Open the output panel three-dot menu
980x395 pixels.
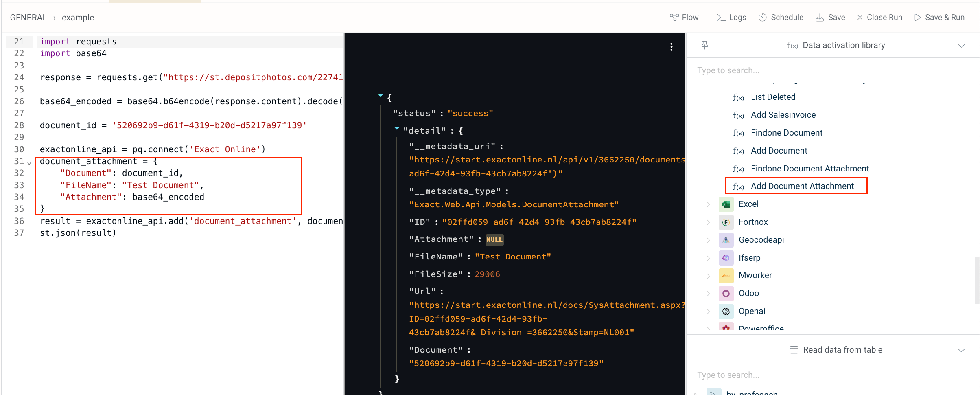coord(672,47)
